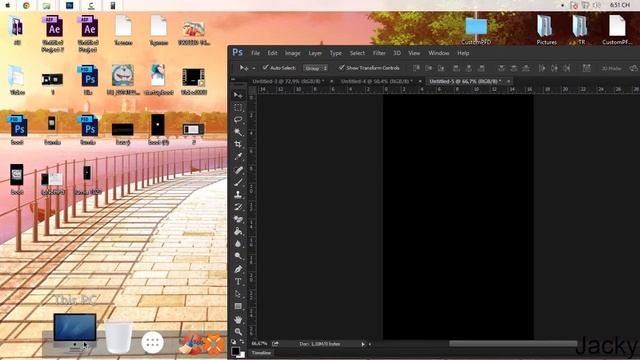
Task: Select the Dodge tool
Action: tap(238, 256)
